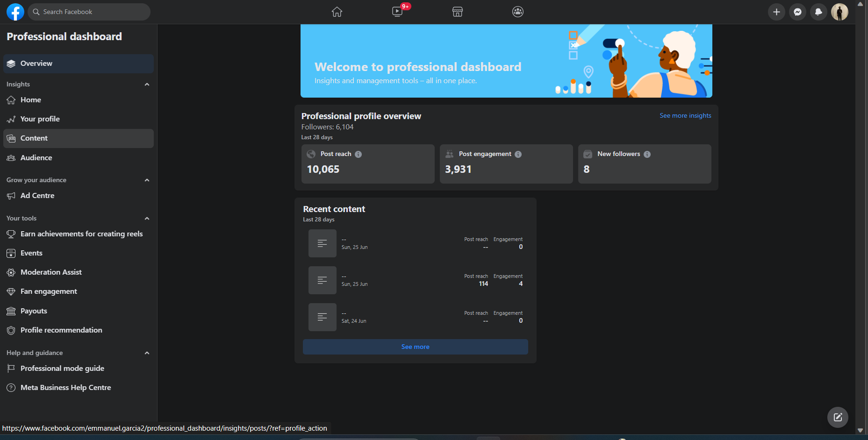Open the Groups icon in top bar
868x440 pixels.
coord(518,12)
